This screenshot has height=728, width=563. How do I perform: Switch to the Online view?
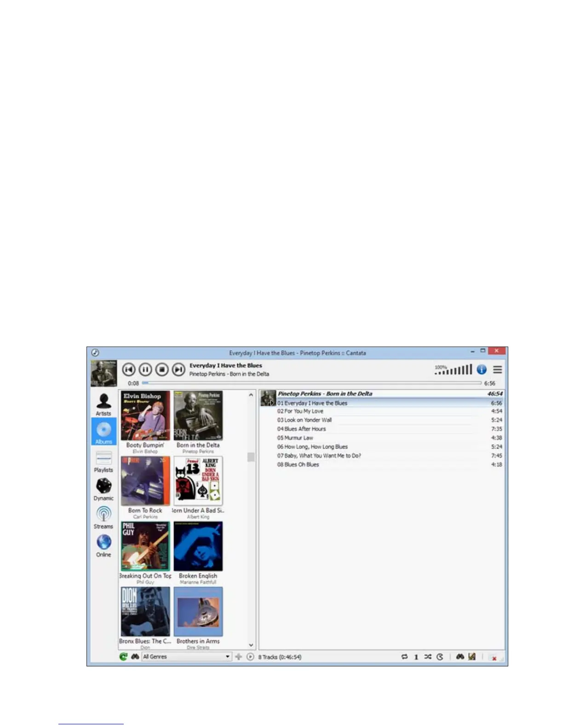104,546
